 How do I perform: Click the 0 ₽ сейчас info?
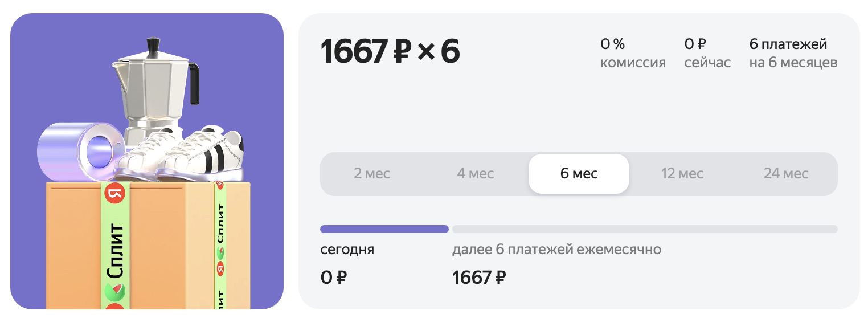707,53
